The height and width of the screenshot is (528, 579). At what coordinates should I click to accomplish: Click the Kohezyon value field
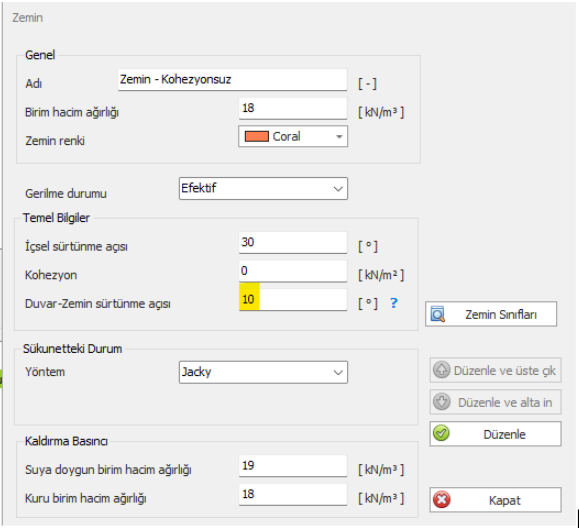click(293, 271)
